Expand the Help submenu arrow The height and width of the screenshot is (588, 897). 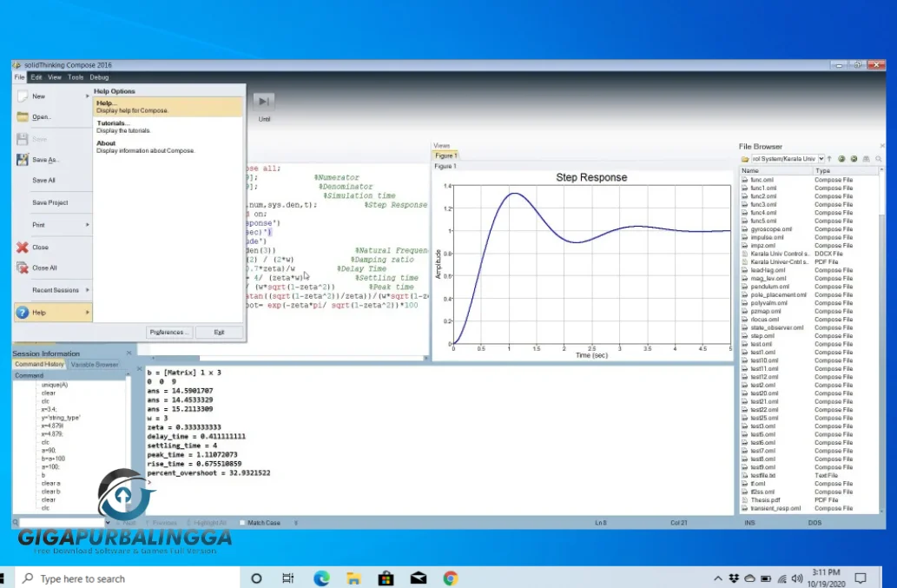[88, 313]
